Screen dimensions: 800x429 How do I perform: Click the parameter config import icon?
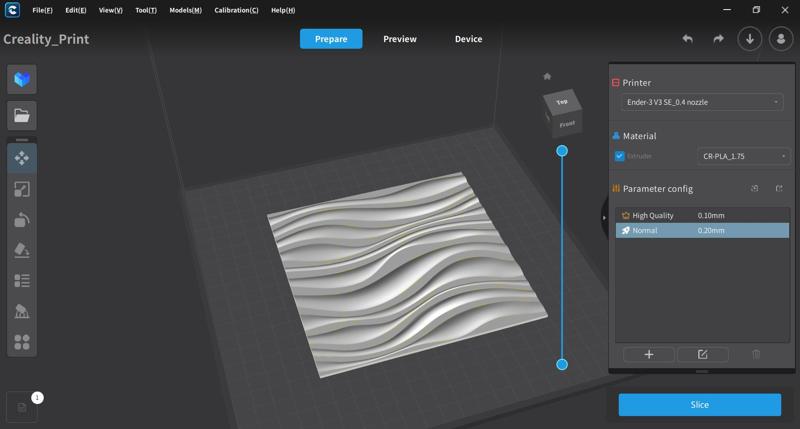755,189
